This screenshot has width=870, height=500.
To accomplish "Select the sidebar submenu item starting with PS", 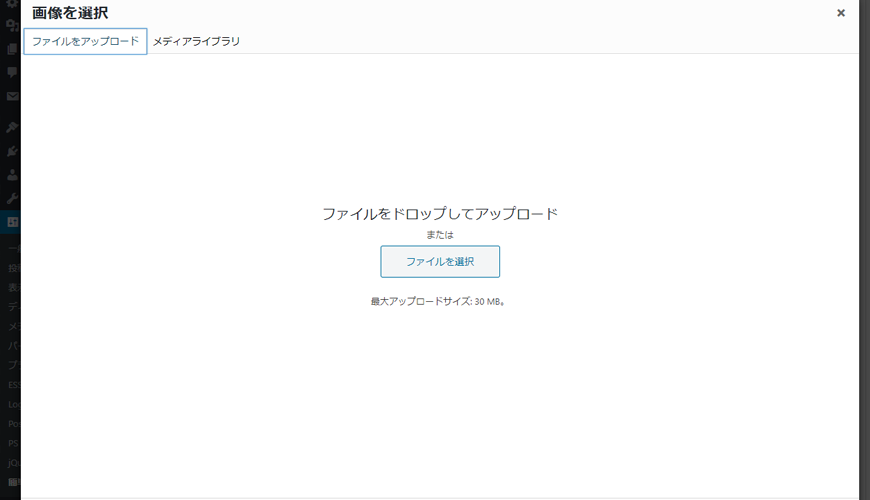I will (x=13, y=443).
